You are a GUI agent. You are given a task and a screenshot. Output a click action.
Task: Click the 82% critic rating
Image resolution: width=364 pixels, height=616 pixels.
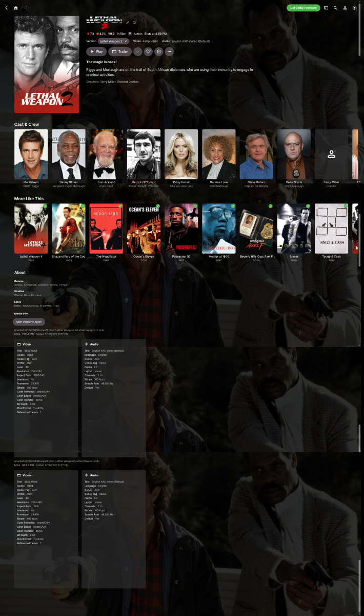(101, 33)
